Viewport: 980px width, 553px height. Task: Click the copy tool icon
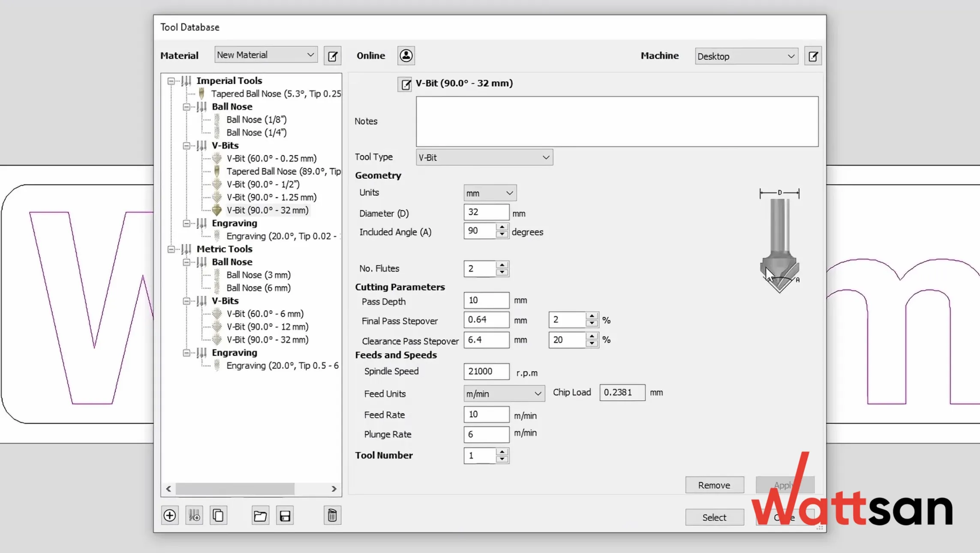218,515
